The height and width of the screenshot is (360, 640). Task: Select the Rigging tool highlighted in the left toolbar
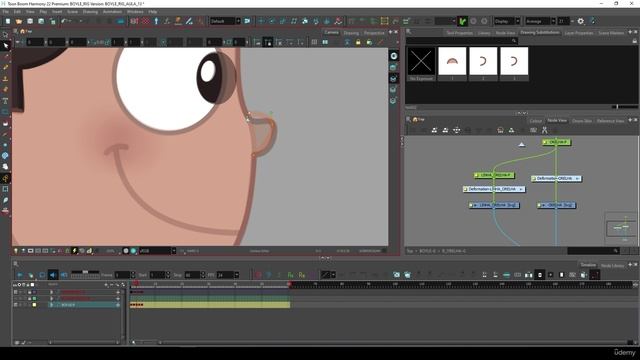[5, 178]
